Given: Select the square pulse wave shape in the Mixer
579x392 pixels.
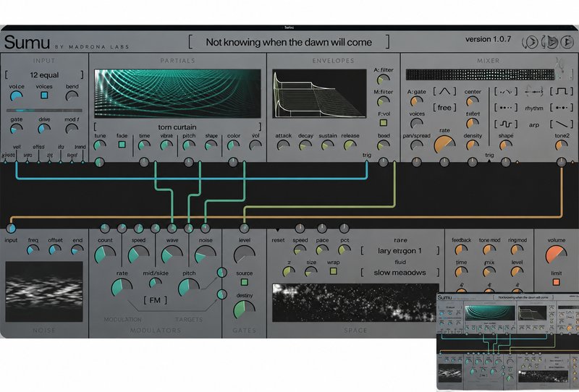Looking at the screenshot, I should (562, 91).
